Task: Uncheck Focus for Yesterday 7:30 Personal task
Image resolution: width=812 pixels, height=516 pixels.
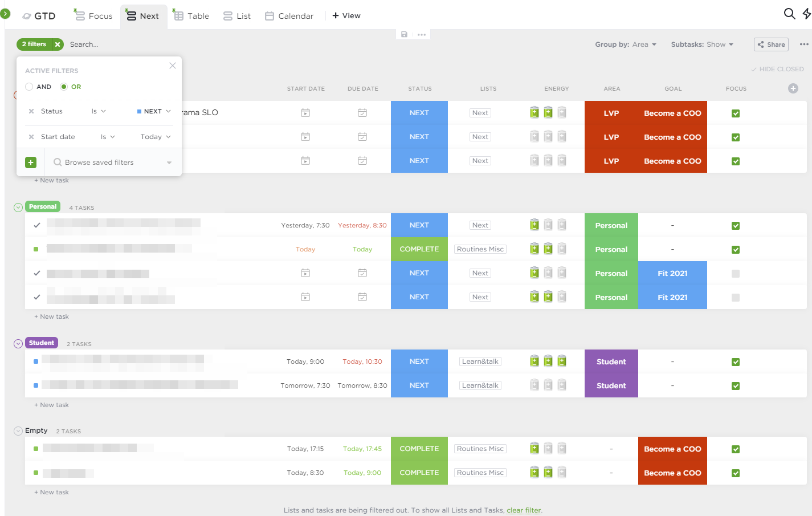Action: coord(736,226)
